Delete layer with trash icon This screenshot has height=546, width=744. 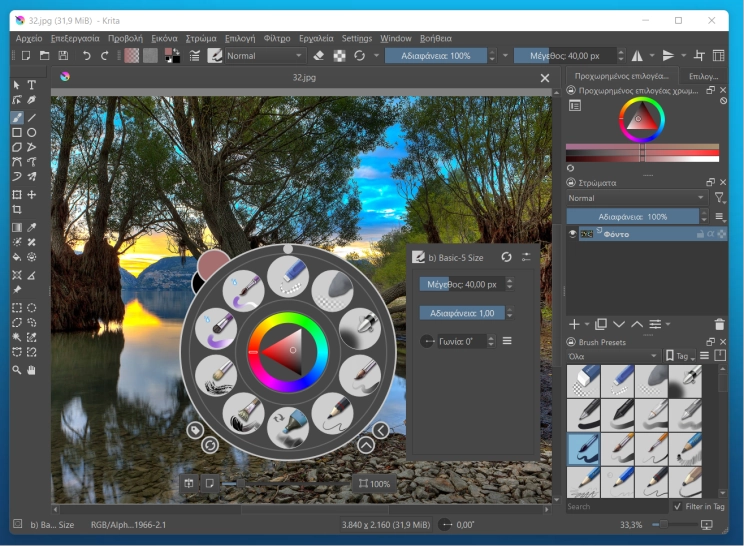point(719,324)
